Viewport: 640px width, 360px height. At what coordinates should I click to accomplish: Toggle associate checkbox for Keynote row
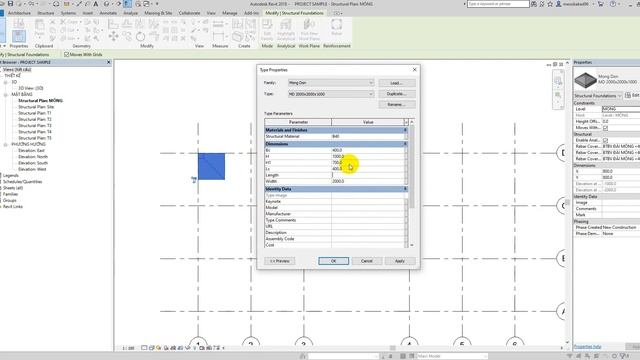coord(406,202)
